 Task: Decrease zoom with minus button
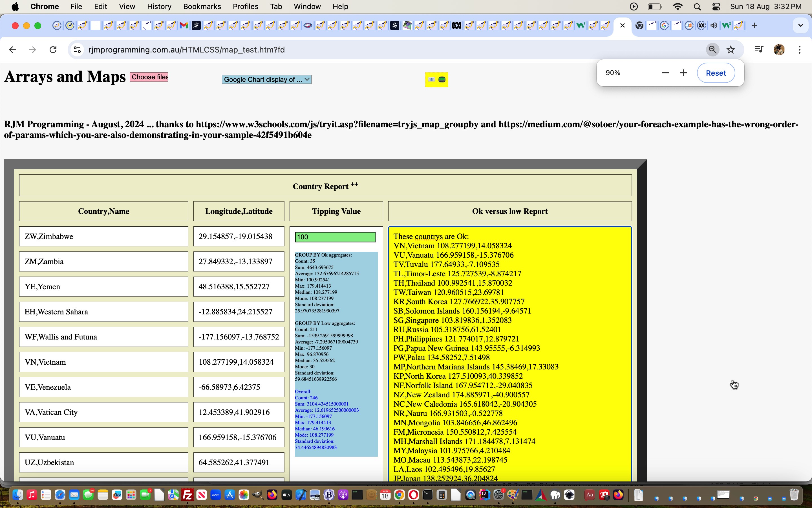click(665, 73)
